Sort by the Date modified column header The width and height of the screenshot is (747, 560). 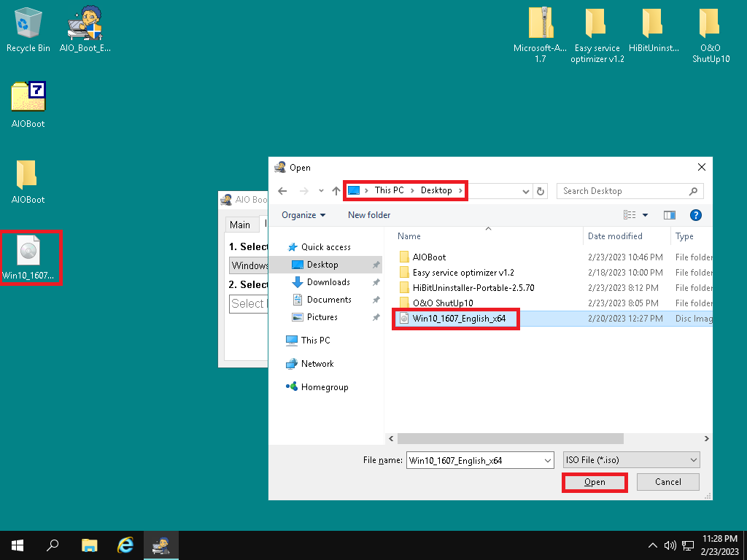pyautogui.click(x=615, y=236)
